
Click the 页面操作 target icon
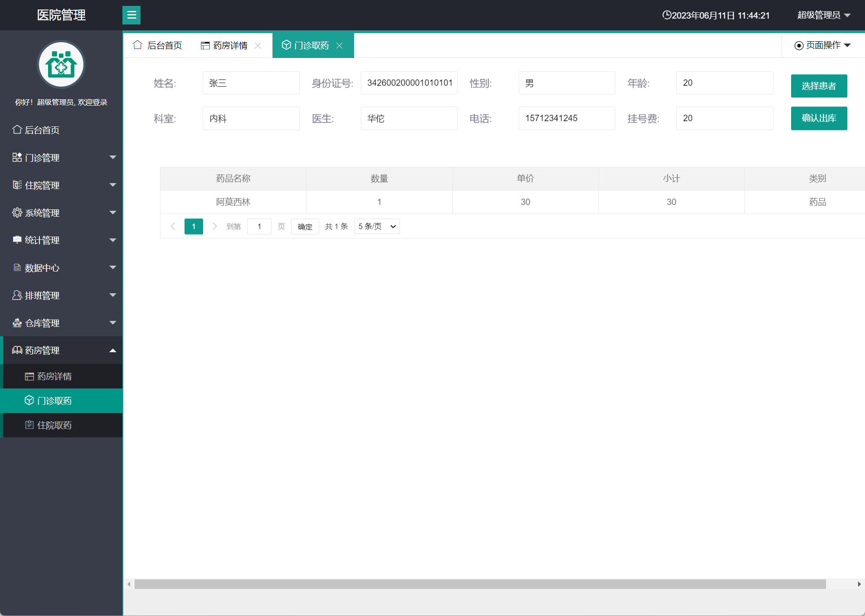[799, 45]
